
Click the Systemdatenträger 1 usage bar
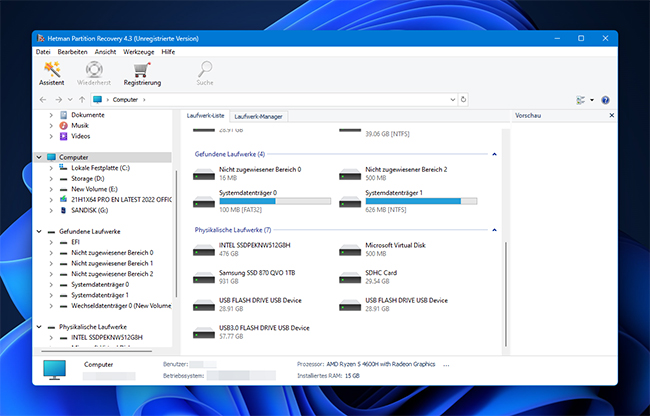(421, 201)
